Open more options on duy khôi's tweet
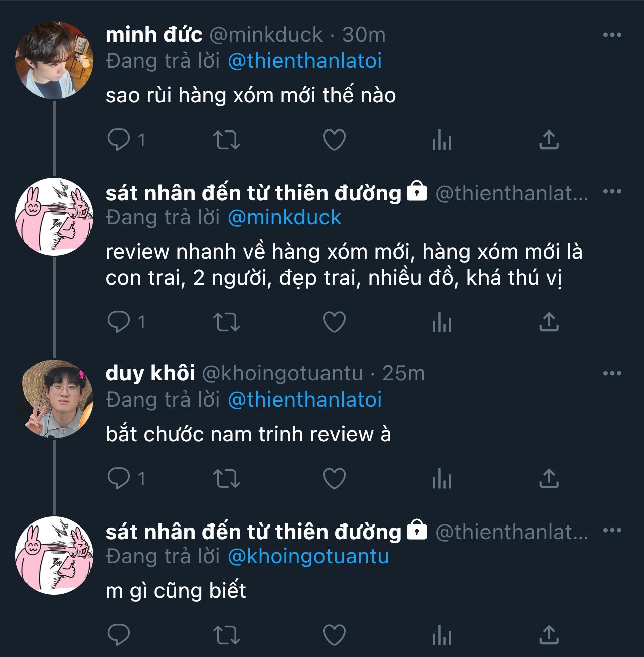Image resolution: width=644 pixels, height=657 pixels. [612, 374]
